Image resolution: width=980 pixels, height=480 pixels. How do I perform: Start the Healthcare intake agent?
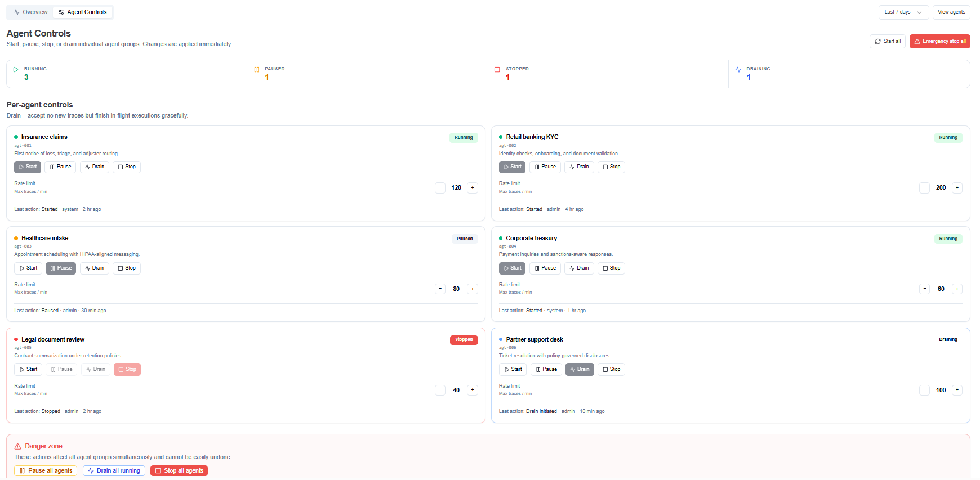28,268
